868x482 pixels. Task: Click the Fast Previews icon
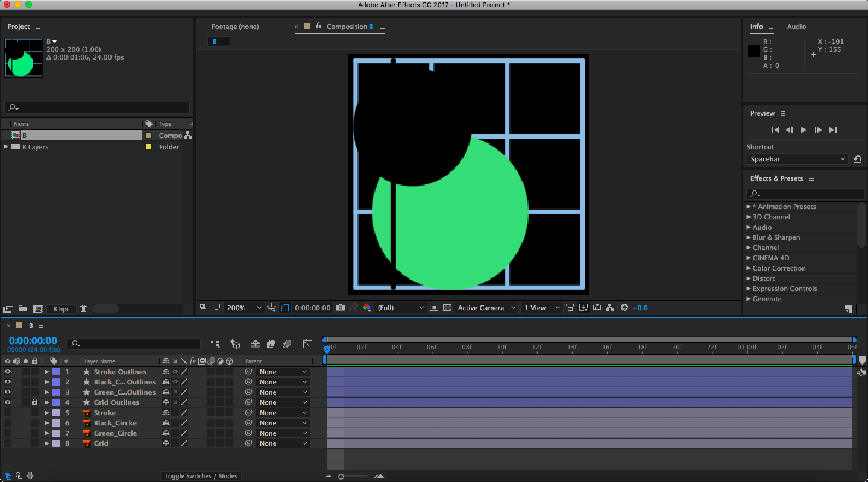tap(583, 307)
